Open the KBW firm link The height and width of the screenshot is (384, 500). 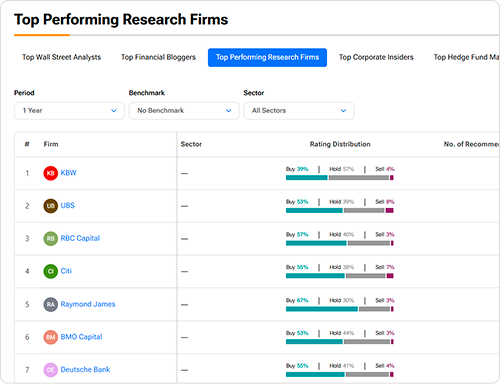pos(68,173)
